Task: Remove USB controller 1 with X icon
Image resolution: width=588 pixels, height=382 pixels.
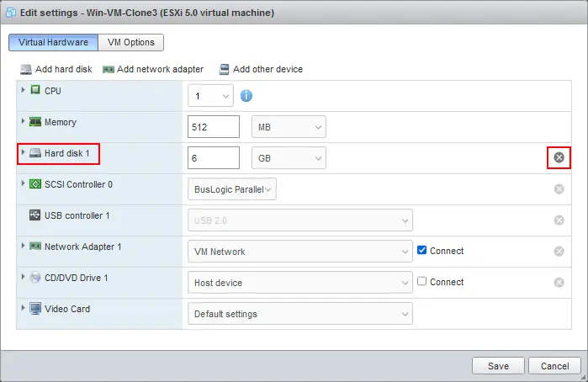Action: 559,220
